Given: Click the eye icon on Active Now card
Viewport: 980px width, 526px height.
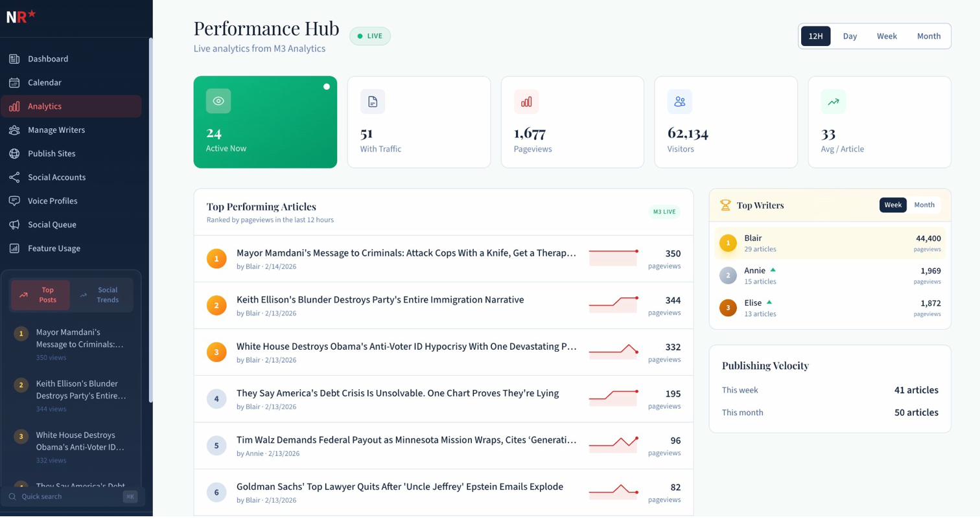Looking at the screenshot, I should [x=218, y=100].
